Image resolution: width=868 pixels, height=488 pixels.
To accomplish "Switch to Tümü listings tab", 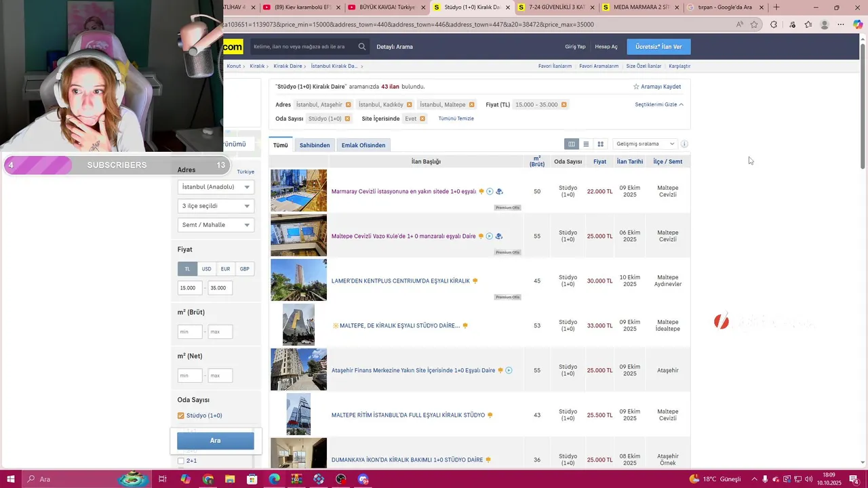I will pyautogui.click(x=280, y=145).
